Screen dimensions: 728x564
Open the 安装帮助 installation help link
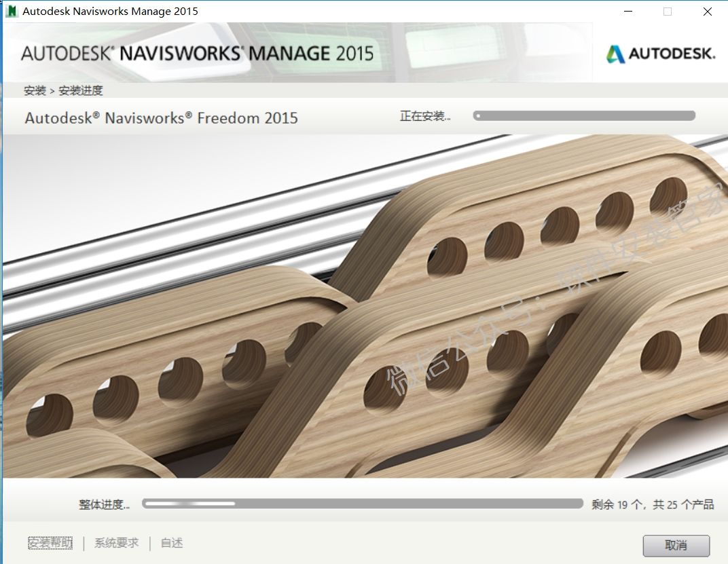pyautogui.click(x=50, y=543)
